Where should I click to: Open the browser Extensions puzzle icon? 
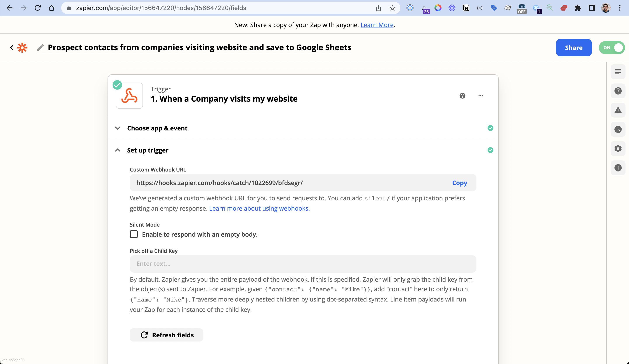[x=578, y=8]
